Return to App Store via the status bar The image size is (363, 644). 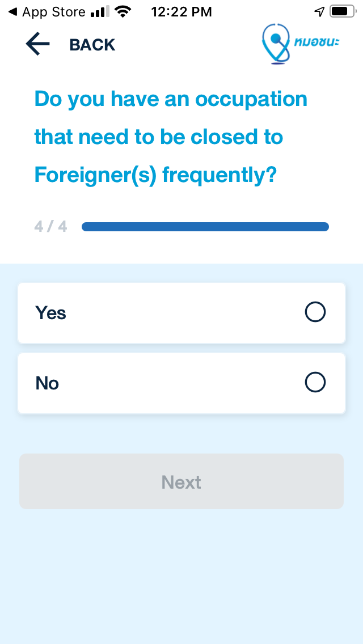[x=48, y=12]
